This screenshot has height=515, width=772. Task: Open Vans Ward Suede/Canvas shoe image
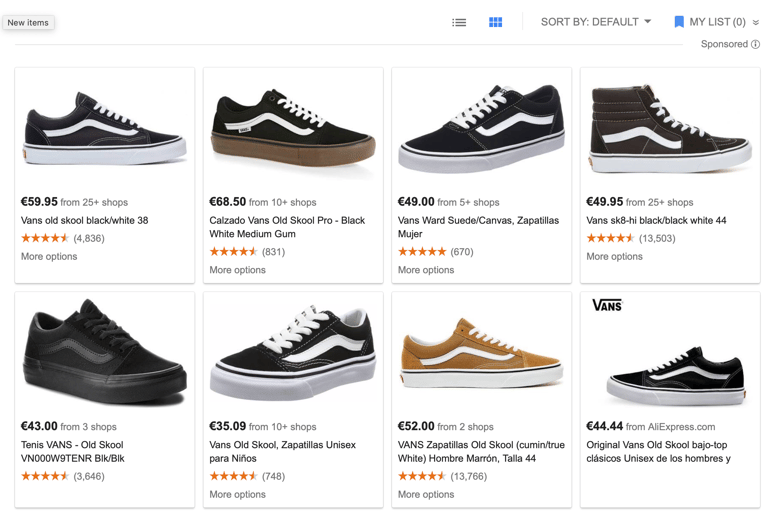click(482, 129)
